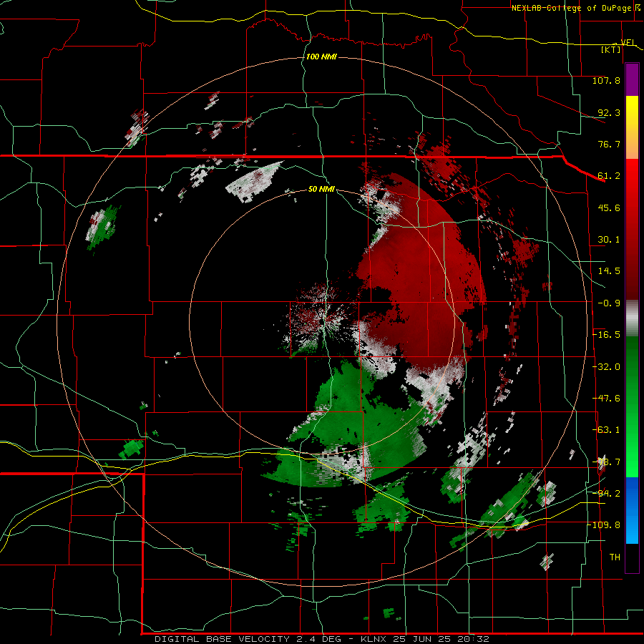Click the -0.9 velocity scale value
This screenshot has height=644, width=644.
tap(609, 303)
